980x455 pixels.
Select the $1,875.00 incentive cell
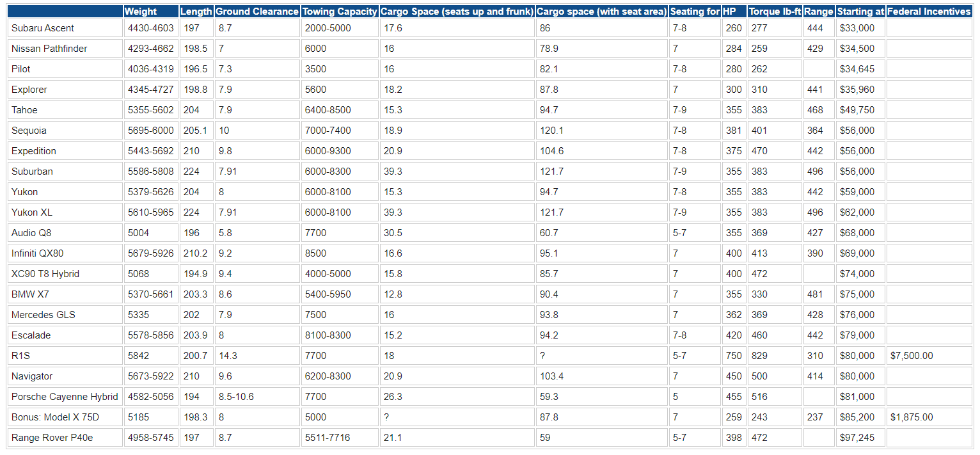[929, 417]
